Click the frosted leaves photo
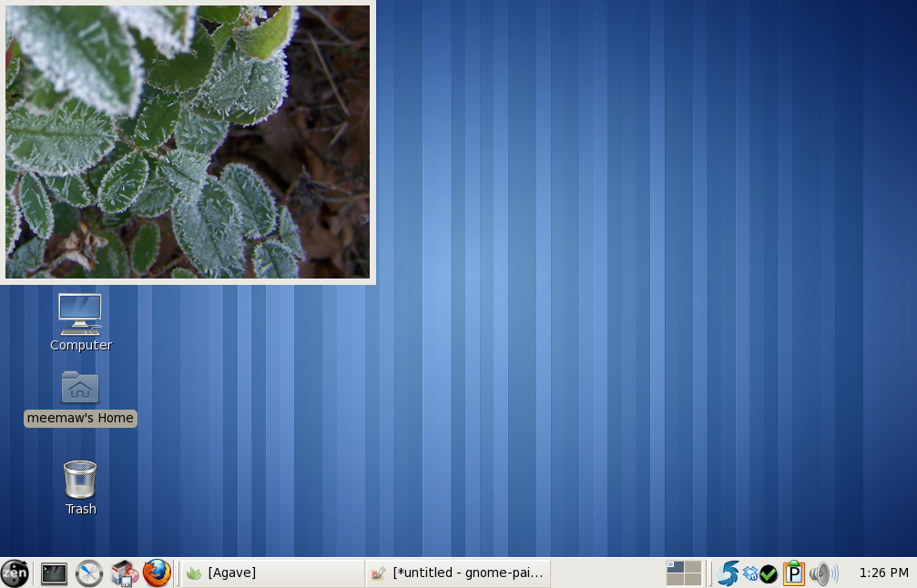 tap(188, 142)
